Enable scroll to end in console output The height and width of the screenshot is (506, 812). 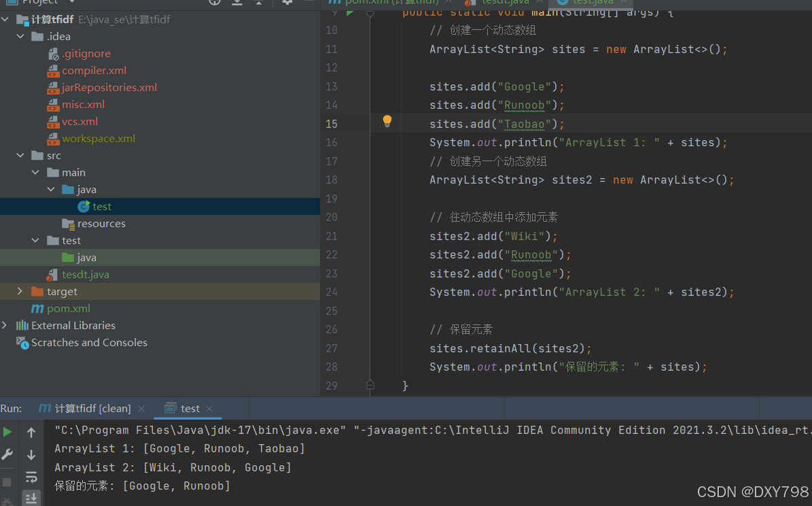point(31,498)
